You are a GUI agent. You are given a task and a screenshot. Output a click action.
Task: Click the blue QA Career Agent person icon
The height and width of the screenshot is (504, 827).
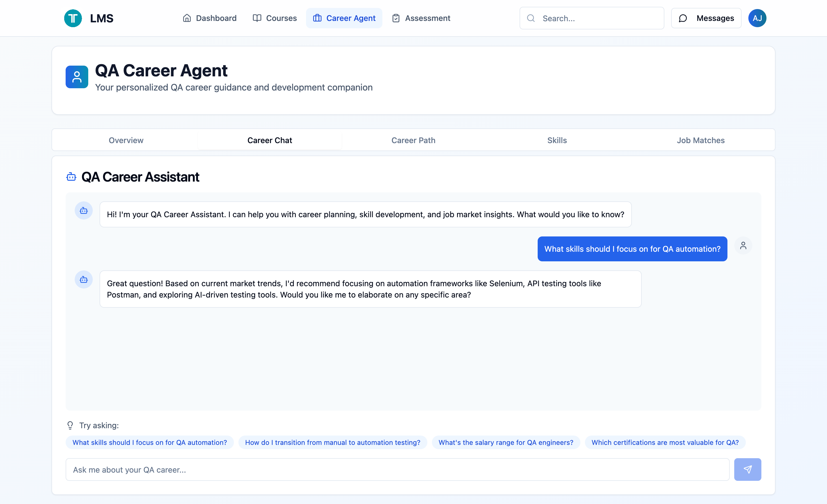tap(77, 77)
